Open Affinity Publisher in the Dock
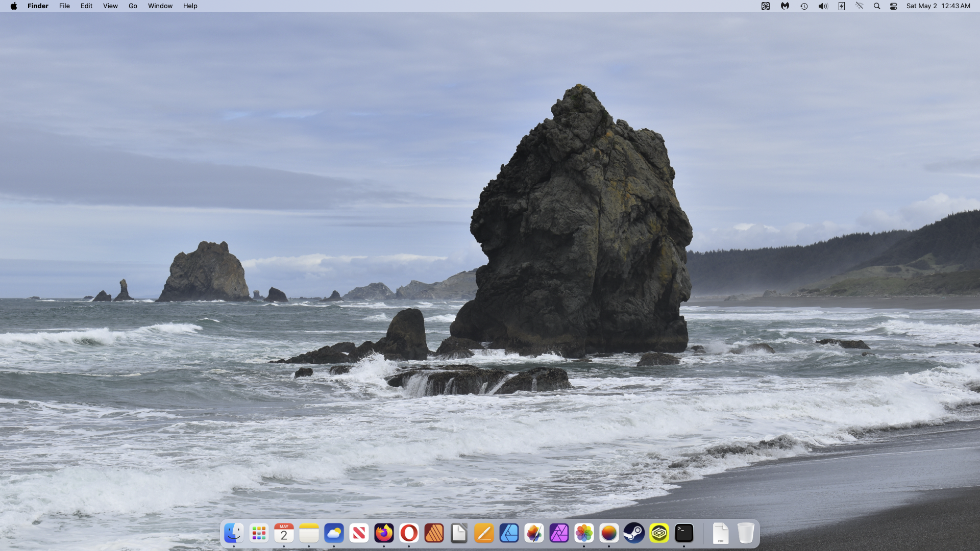This screenshot has height=551, width=980. (x=434, y=534)
